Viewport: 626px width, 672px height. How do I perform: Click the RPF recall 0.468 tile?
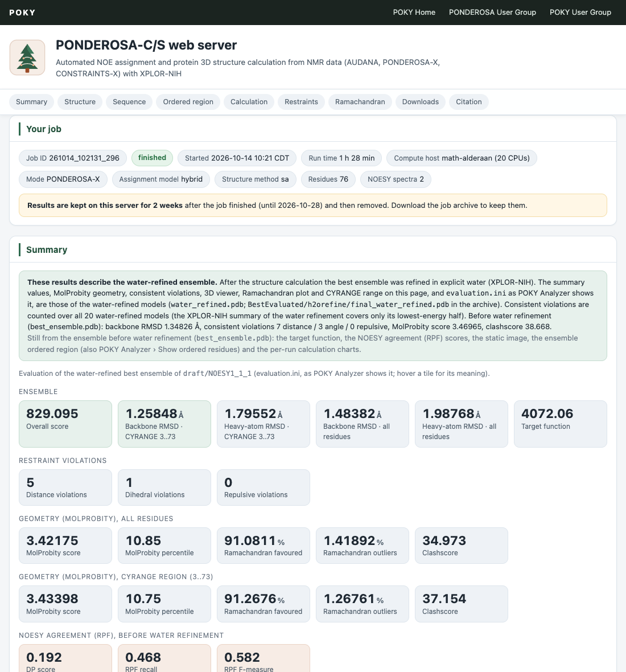(x=164, y=659)
